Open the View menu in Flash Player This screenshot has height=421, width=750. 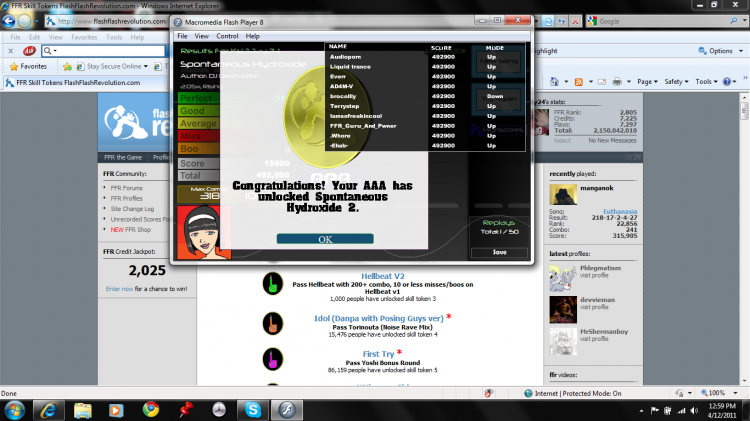point(201,36)
